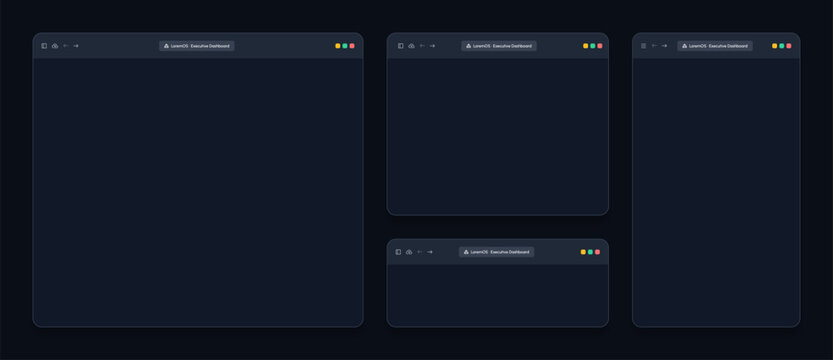Click the red window dot in the largest left window
This screenshot has height=360, width=833.
(x=352, y=46)
